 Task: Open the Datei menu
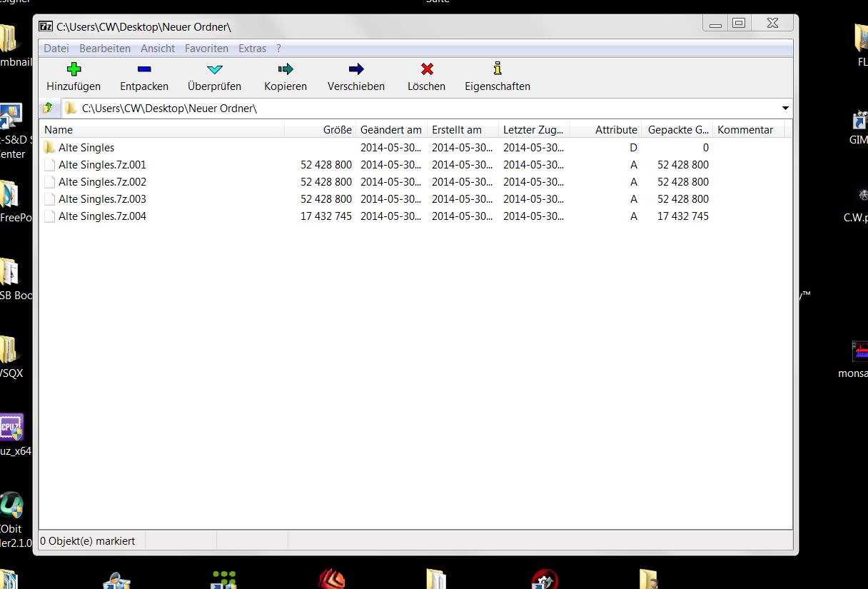(x=56, y=49)
